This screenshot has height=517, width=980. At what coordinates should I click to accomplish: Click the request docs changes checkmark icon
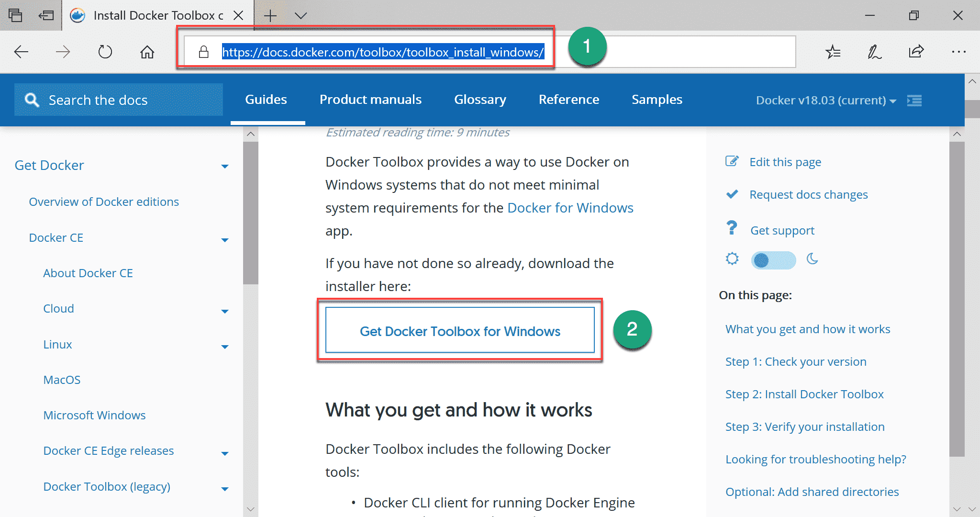click(x=732, y=194)
